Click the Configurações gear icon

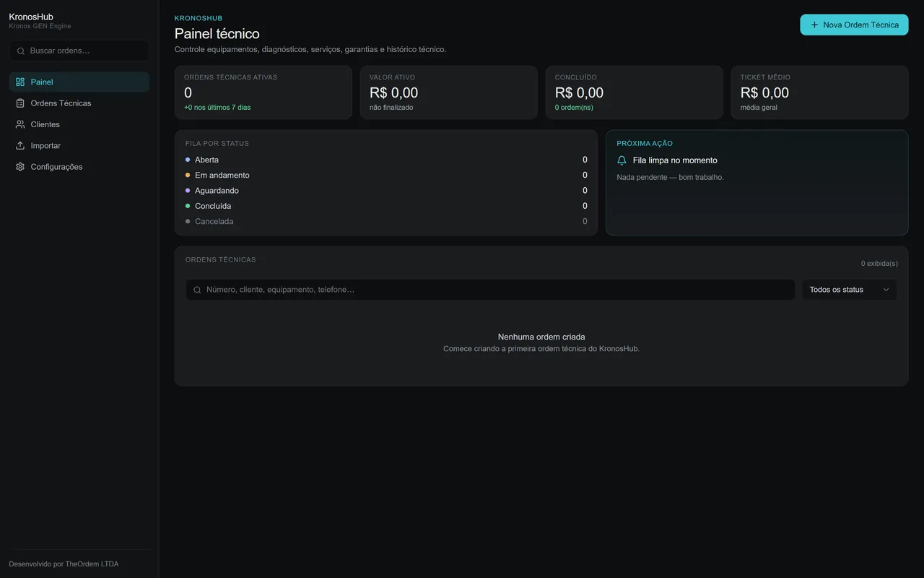(20, 167)
